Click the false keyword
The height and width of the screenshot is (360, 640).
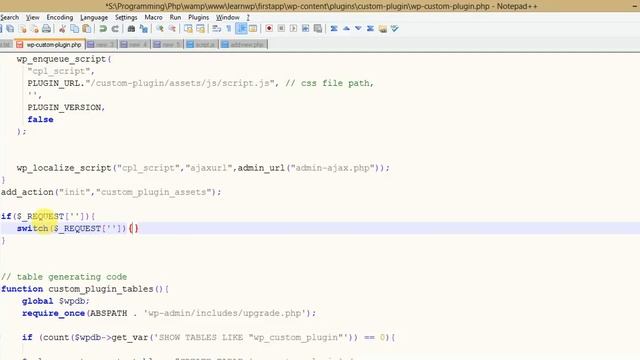pyautogui.click(x=40, y=120)
